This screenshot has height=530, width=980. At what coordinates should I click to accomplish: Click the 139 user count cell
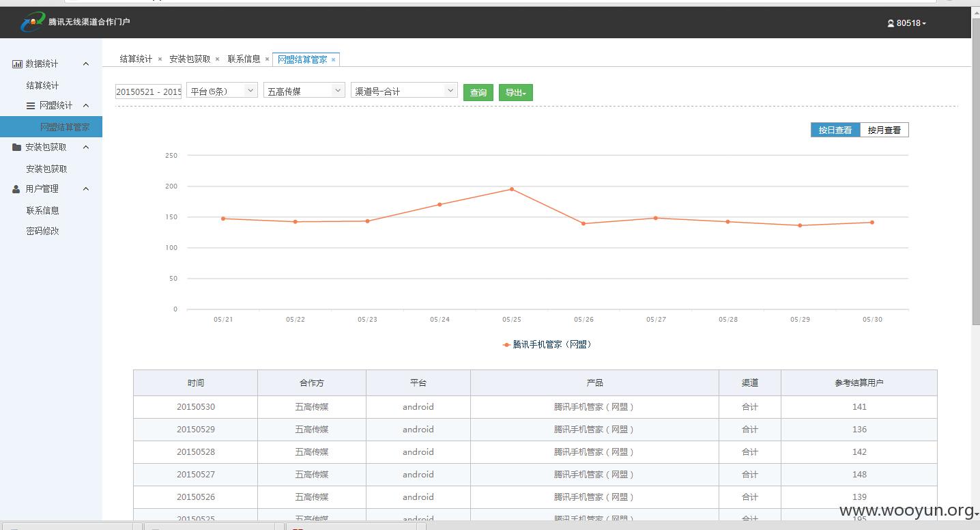tap(859, 497)
